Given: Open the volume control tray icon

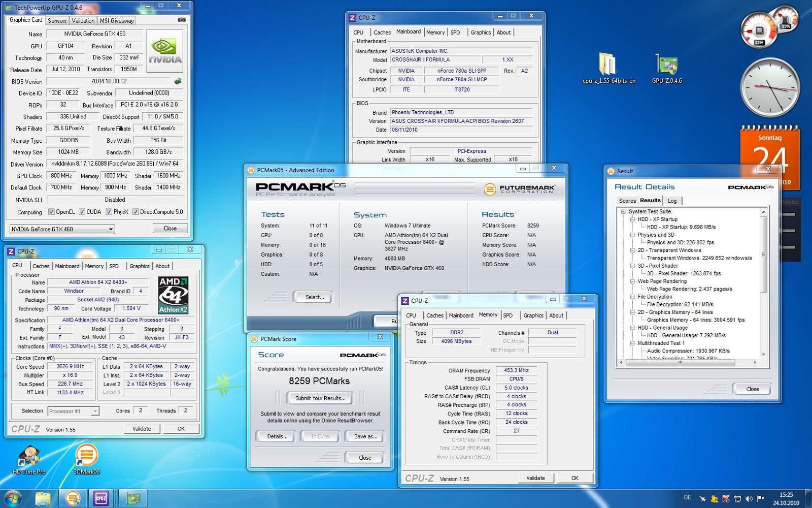Looking at the screenshot, I should [x=749, y=499].
